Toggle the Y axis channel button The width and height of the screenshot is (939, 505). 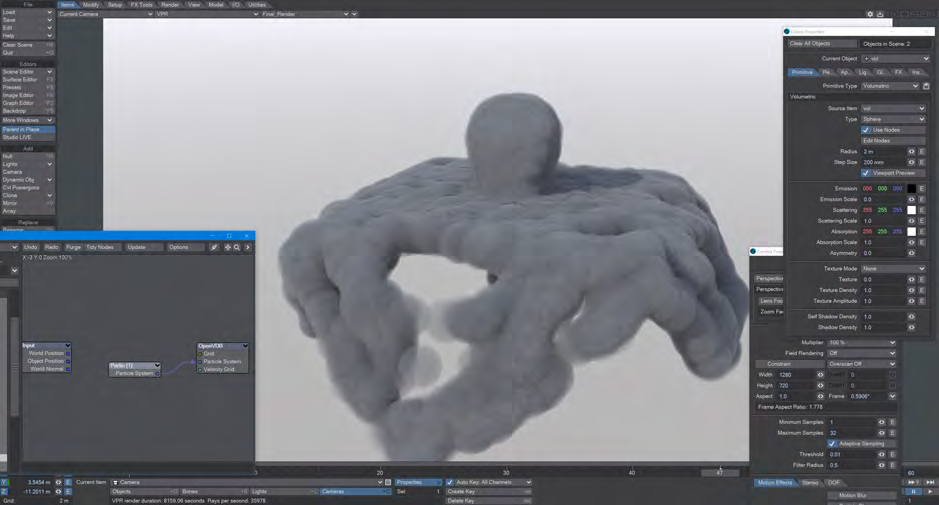point(4,482)
